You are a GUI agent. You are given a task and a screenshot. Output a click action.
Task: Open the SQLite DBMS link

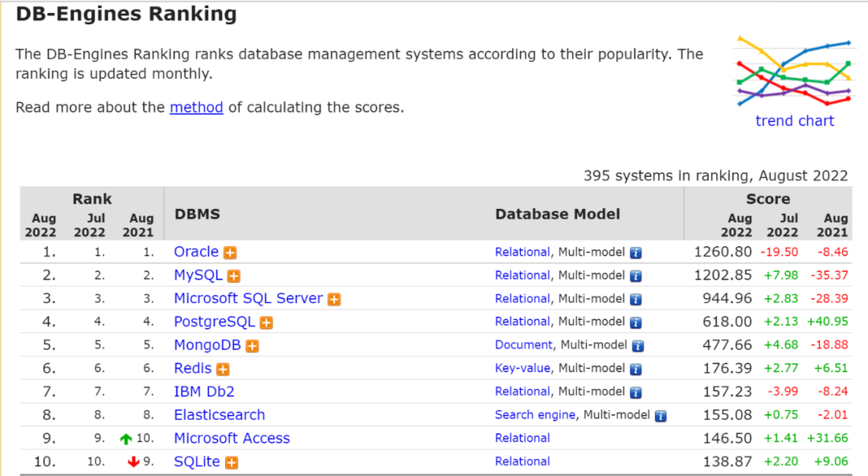[197, 461]
